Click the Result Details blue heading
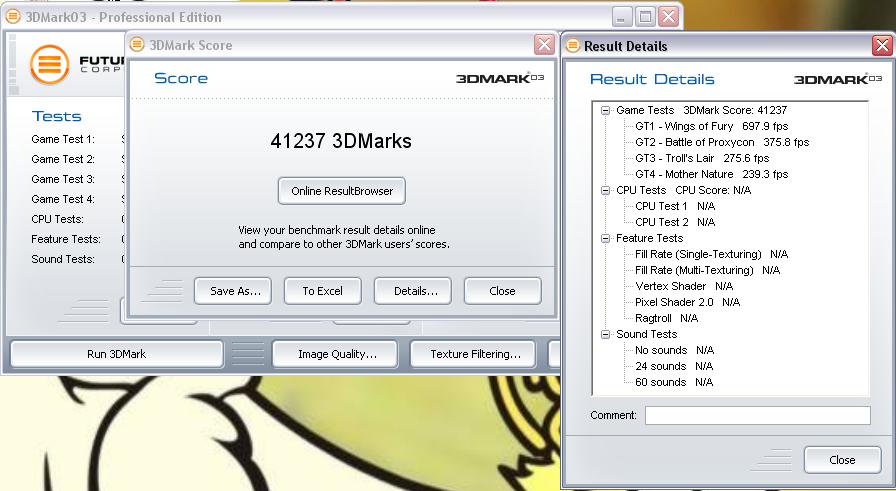 [x=652, y=79]
